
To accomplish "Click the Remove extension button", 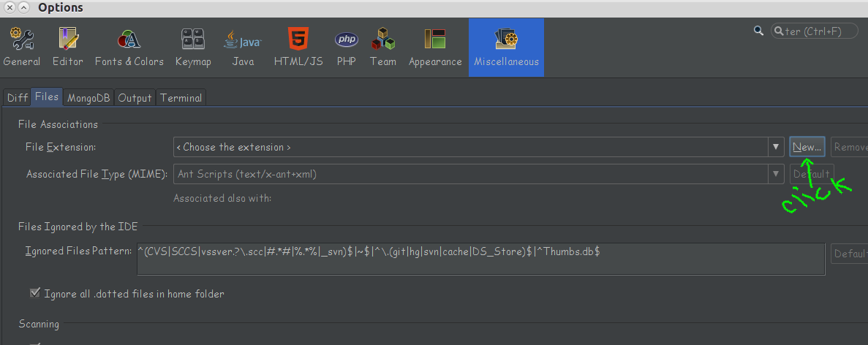I will coord(849,147).
